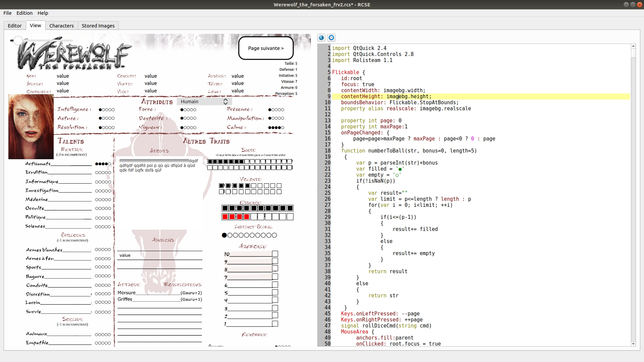Open the Humain form dropdown
The width and height of the screenshot is (644, 362).
[201, 102]
